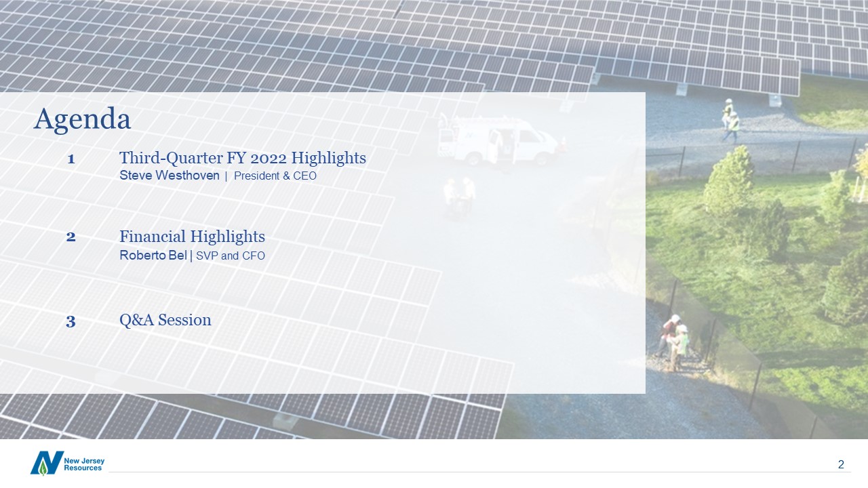
Task: Click the name "Steve Westhoven"
Action: click(169, 176)
